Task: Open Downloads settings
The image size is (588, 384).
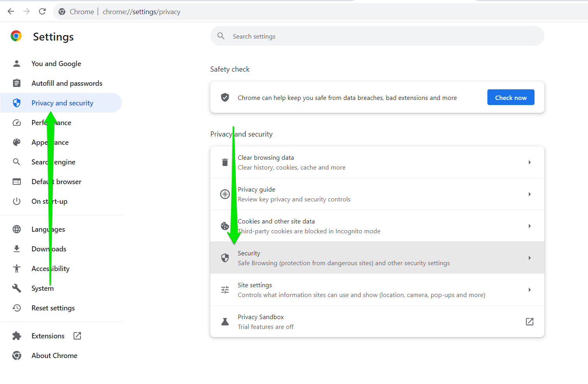Action: (49, 249)
